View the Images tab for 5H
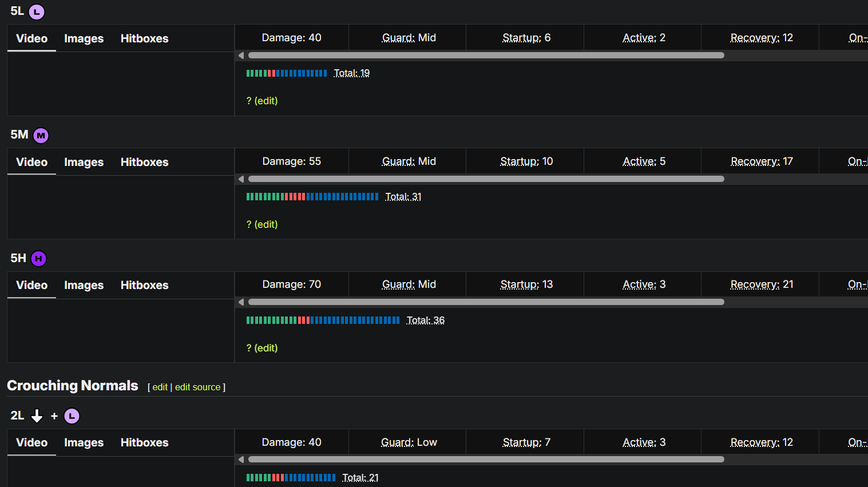 point(84,285)
